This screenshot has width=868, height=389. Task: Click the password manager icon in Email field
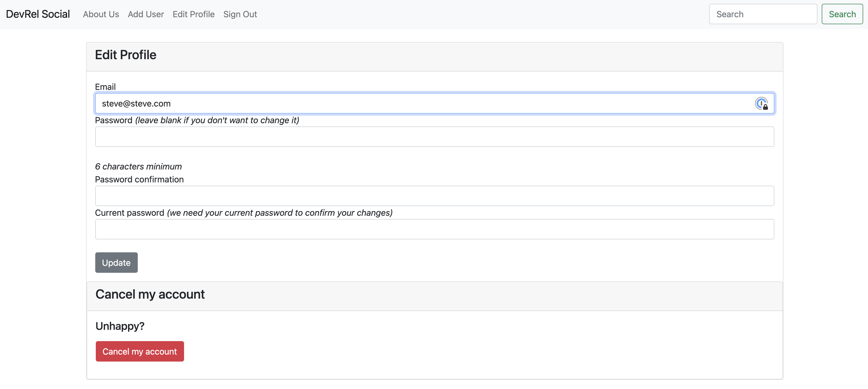tap(761, 103)
